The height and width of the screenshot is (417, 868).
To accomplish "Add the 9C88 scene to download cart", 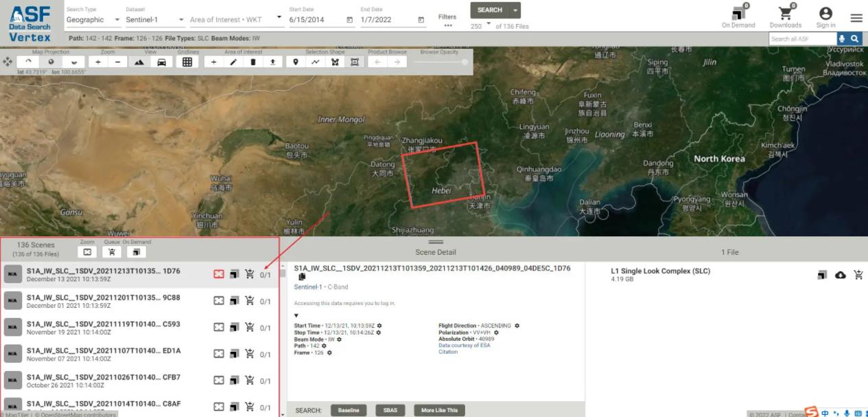I will 249,301.
